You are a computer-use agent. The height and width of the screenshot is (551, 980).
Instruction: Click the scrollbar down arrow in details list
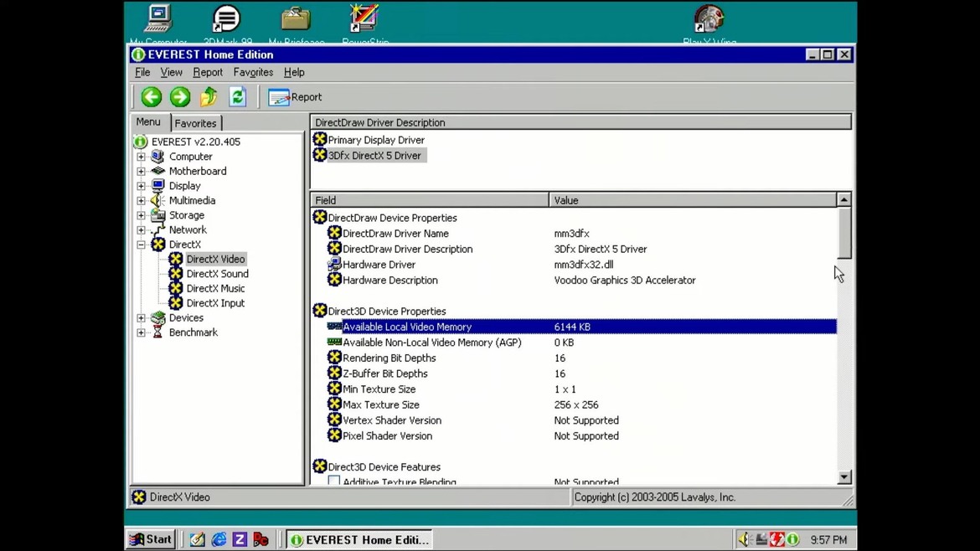click(x=843, y=477)
